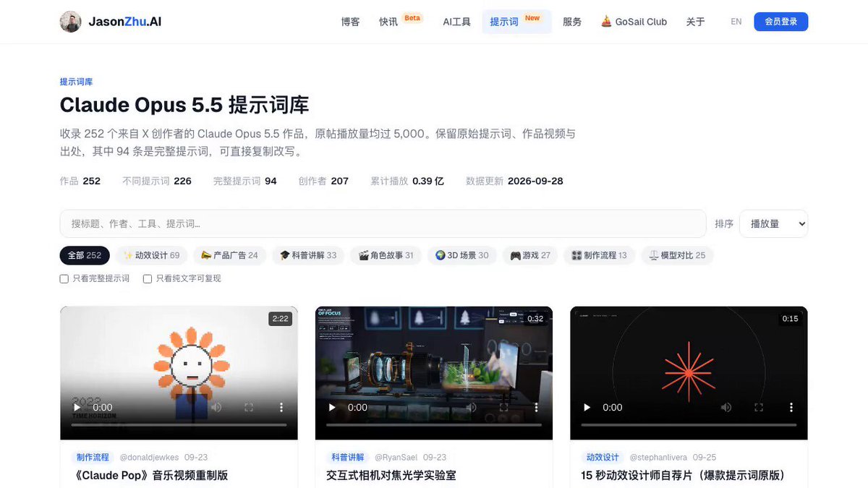Toggle 只看纯文字可复现 checkbox
The height and width of the screenshot is (488, 868).
click(148, 278)
